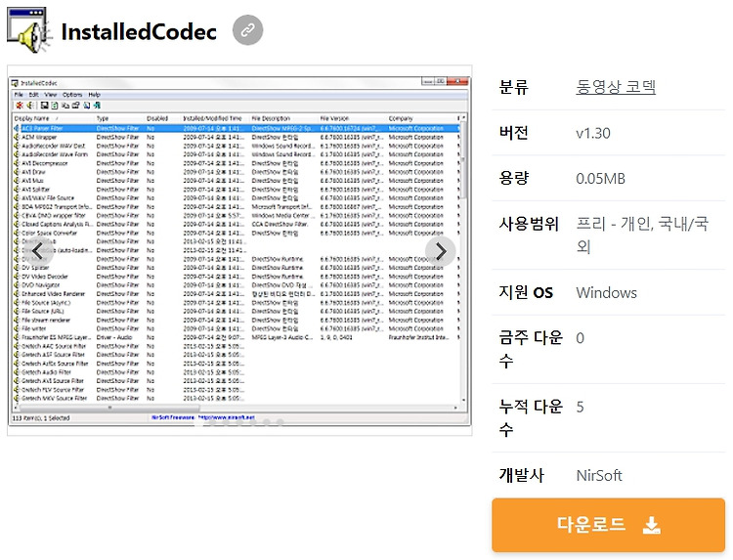Select the cumulative download count 5
The height and width of the screenshot is (560, 733).
(581, 407)
